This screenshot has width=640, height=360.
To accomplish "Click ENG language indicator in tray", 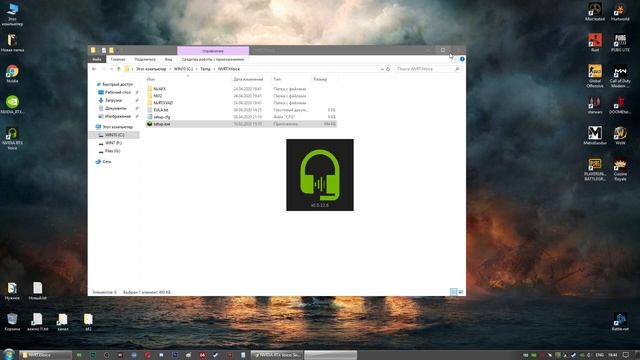I will 599,355.
